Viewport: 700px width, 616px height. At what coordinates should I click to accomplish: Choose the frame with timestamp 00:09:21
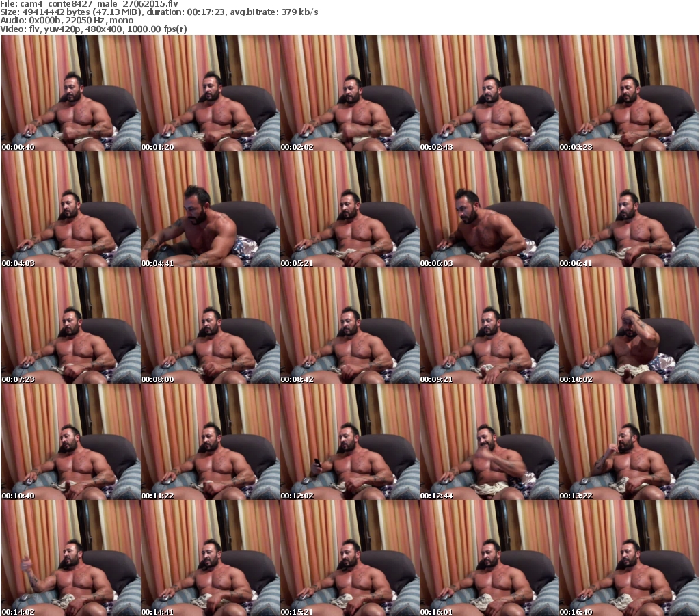(489, 325)
